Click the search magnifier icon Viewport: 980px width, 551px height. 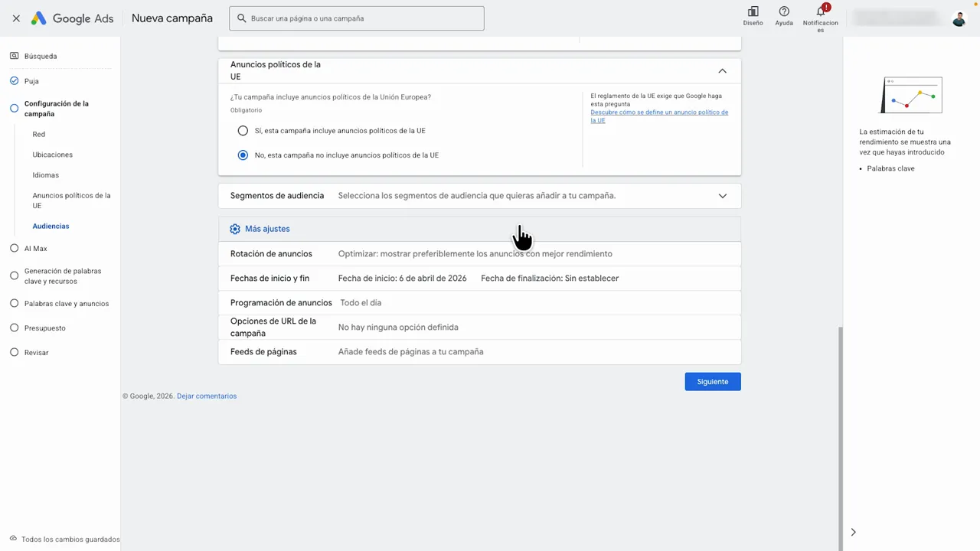[x=242, y=18]
